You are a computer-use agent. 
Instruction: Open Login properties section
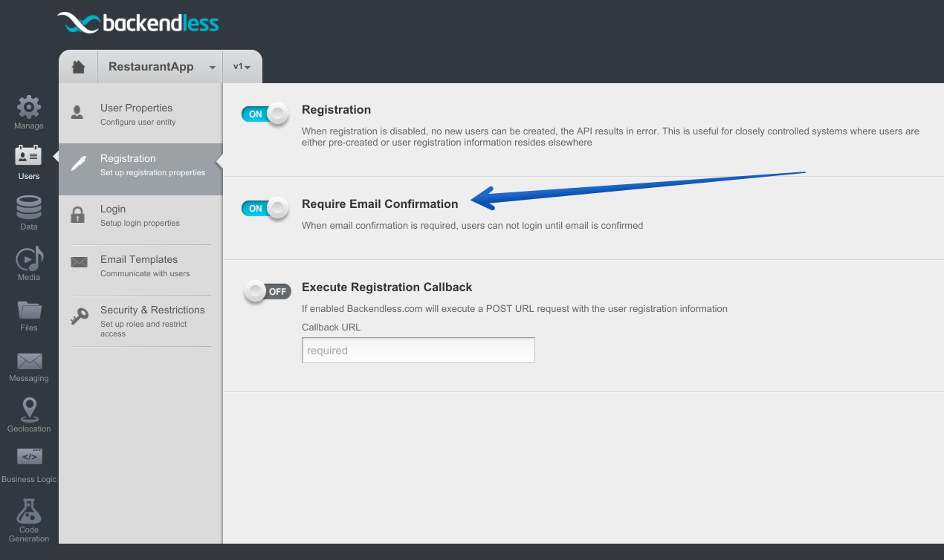pos(140,215)
